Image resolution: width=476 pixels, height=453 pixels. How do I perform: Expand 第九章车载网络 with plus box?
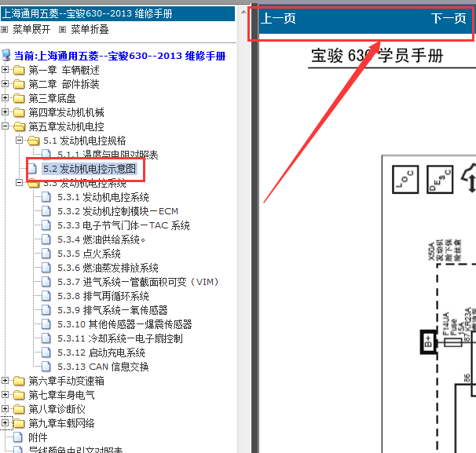[5, 422]
